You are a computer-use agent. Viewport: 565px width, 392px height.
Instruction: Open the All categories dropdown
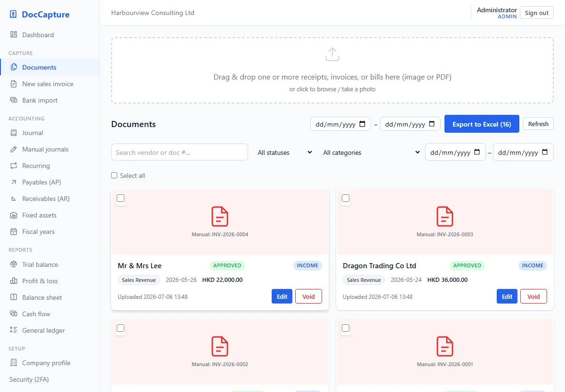(x=371, y=152)
